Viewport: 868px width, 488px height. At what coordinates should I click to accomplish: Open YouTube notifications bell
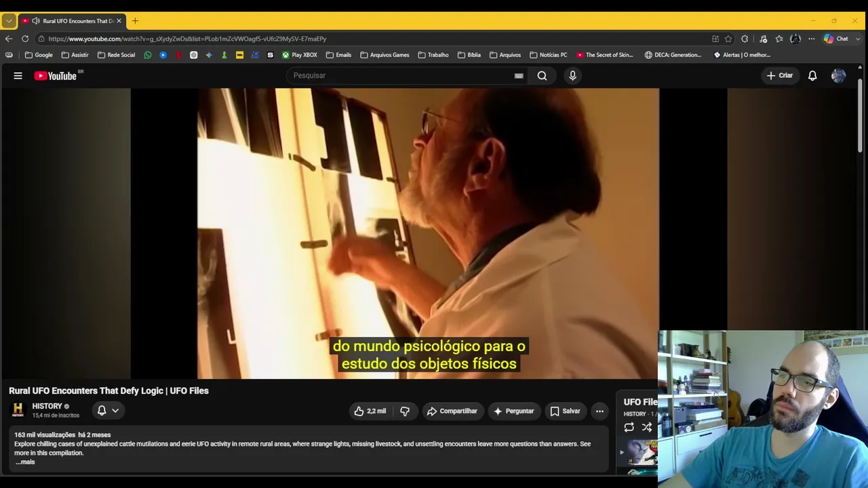pyautogui.click(x=812, y=76)
